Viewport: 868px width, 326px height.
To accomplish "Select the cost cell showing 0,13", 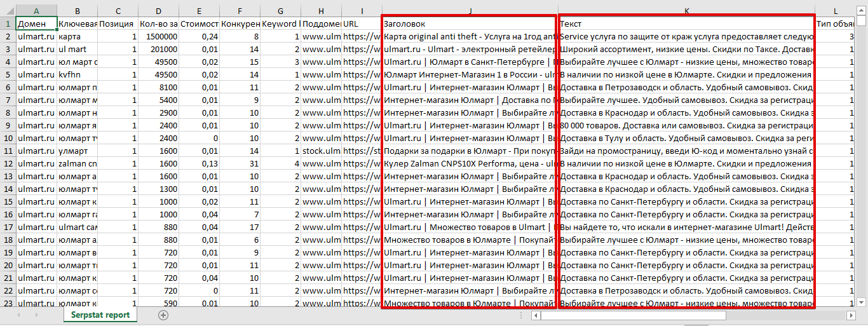I will 199,163.
